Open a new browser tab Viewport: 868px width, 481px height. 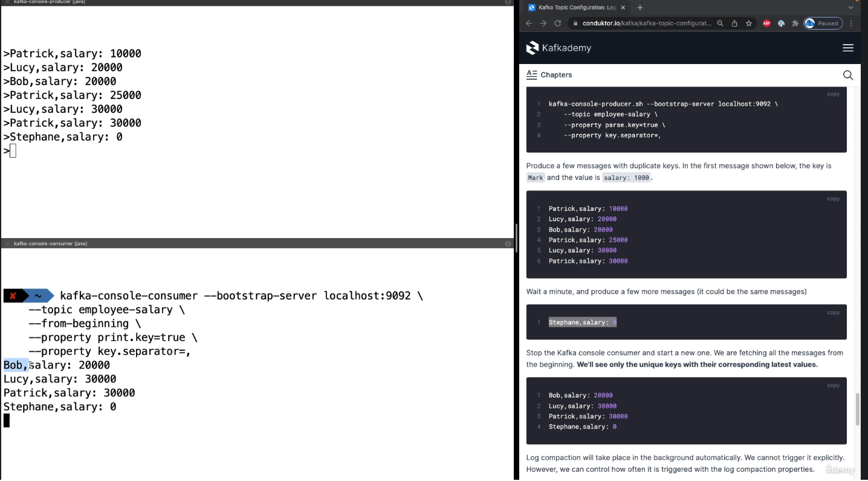640,7
